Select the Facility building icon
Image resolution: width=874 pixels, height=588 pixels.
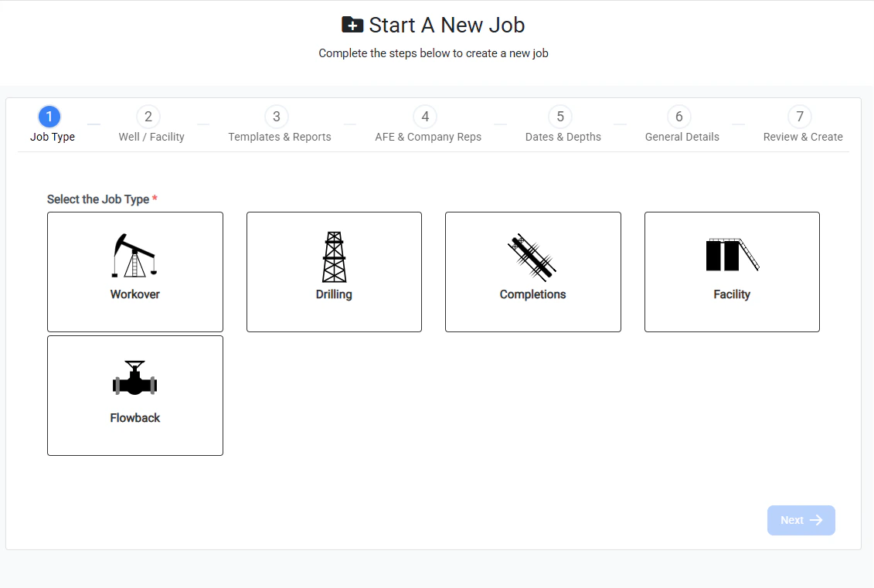click(730, 255)
